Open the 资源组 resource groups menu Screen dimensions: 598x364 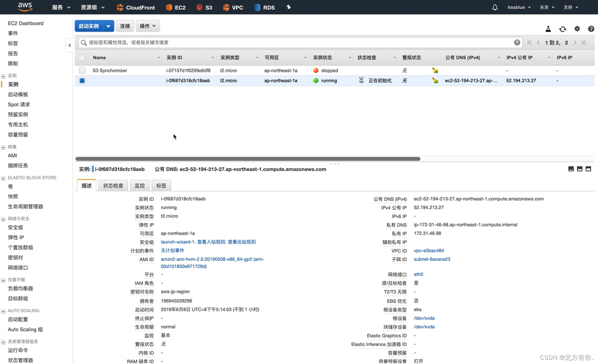[93, 7]
